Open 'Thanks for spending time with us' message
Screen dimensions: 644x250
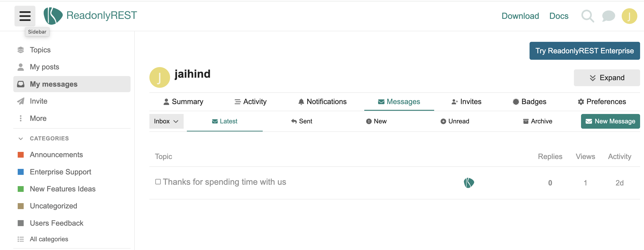tap(224, 182)
